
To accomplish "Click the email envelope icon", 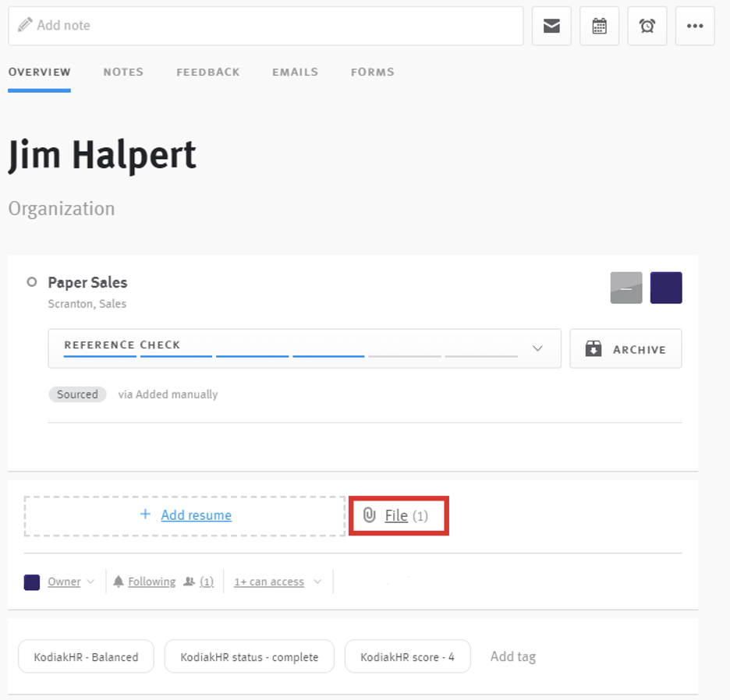I will click(551, 26).
